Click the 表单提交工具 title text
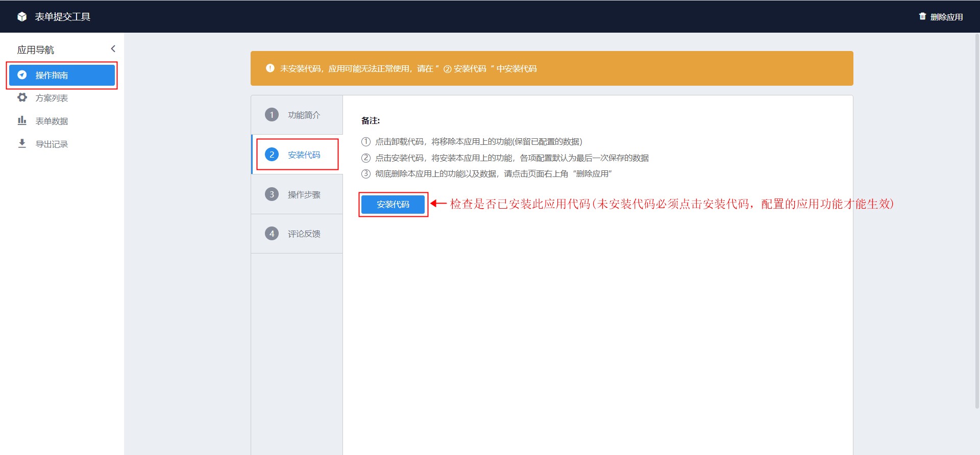This screenshot has height=455, width=980. coord(63,17)
